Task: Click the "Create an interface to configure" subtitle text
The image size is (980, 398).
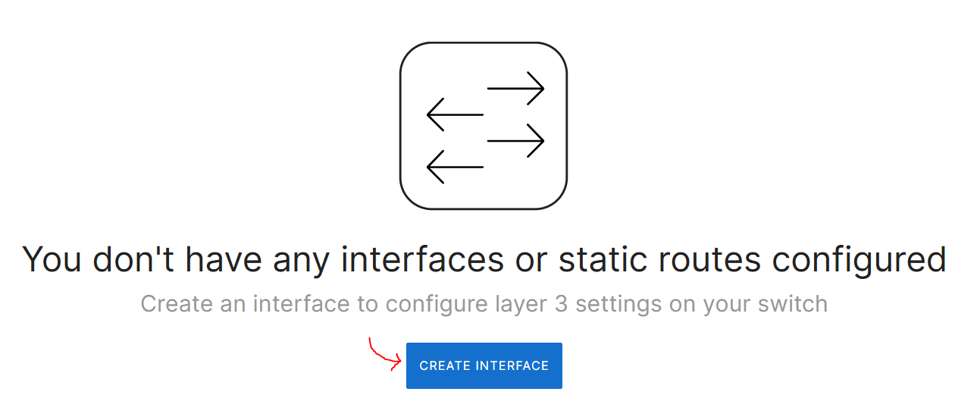Action: 484,304
